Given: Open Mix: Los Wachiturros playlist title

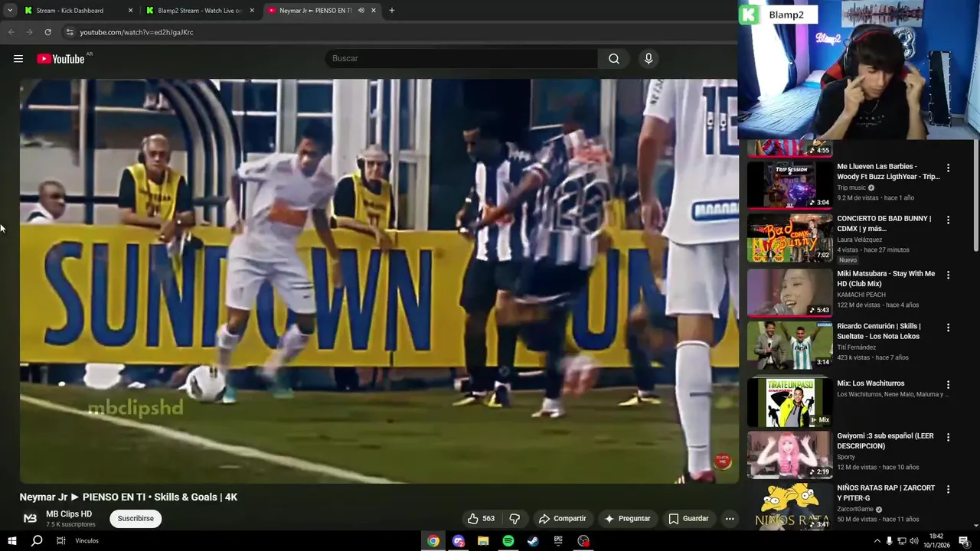Looking at the screenshot, I should pyautogui.click(x=871, y=383).
